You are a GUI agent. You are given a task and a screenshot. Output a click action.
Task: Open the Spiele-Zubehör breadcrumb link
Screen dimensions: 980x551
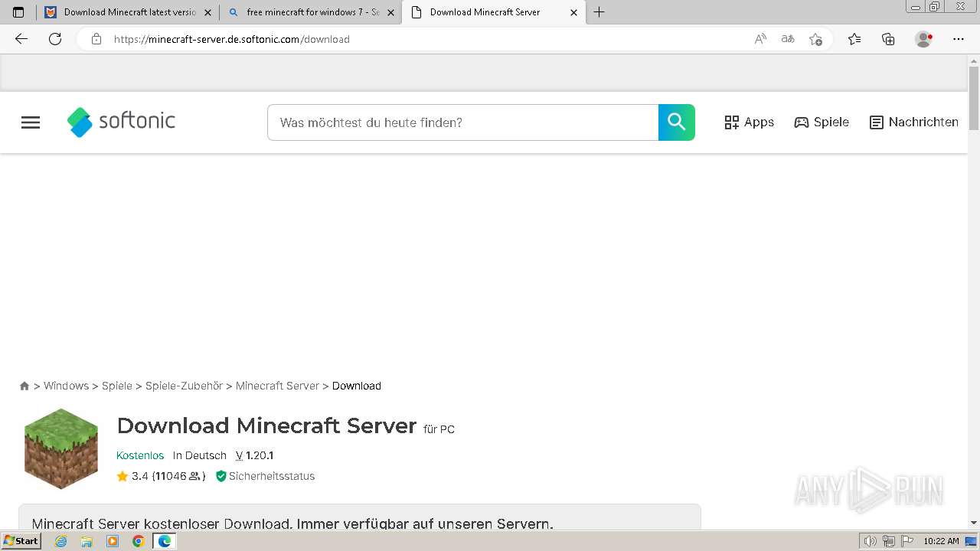(x=184, y=386)
